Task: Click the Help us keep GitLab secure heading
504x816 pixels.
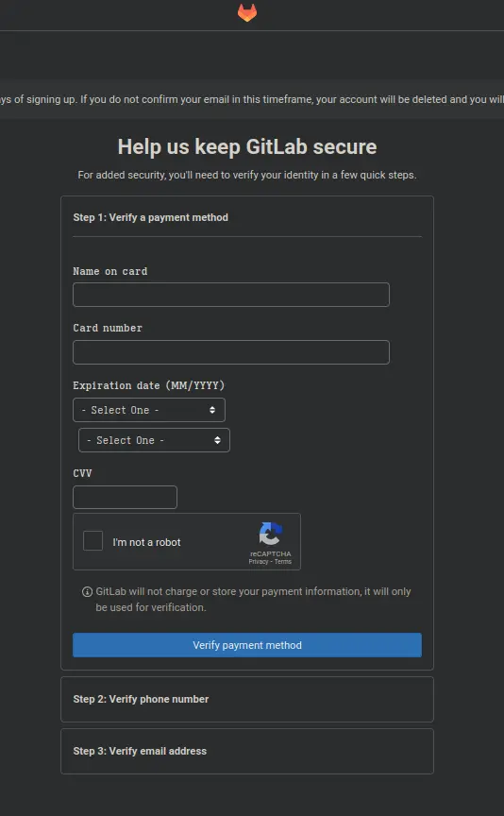Action: point(247,146)
